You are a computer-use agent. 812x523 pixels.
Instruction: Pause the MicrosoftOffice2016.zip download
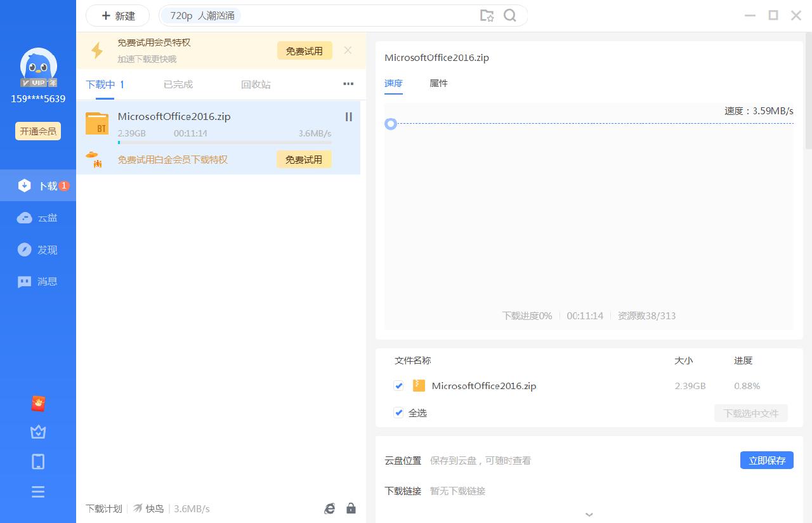[348, 117]
